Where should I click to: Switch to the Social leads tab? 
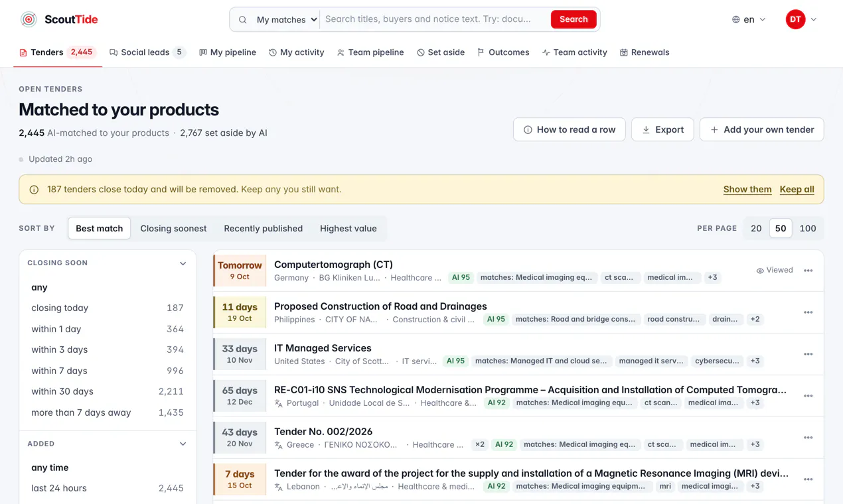tap(147, 52)
